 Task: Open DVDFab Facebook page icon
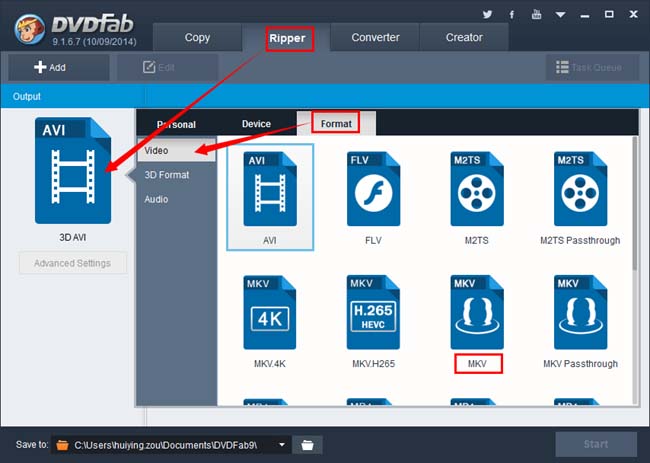(x=512, y=15)
